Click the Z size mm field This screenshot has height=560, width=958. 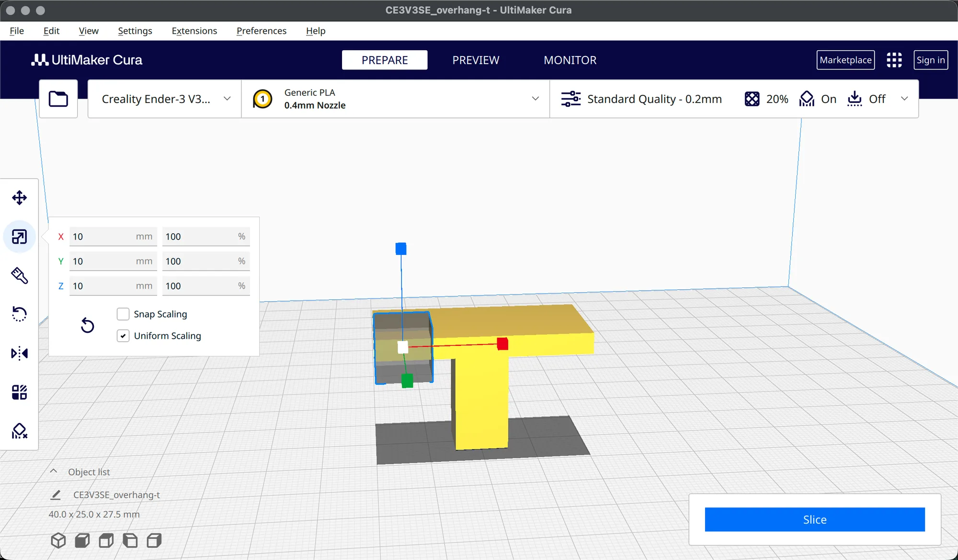point(113,286)
